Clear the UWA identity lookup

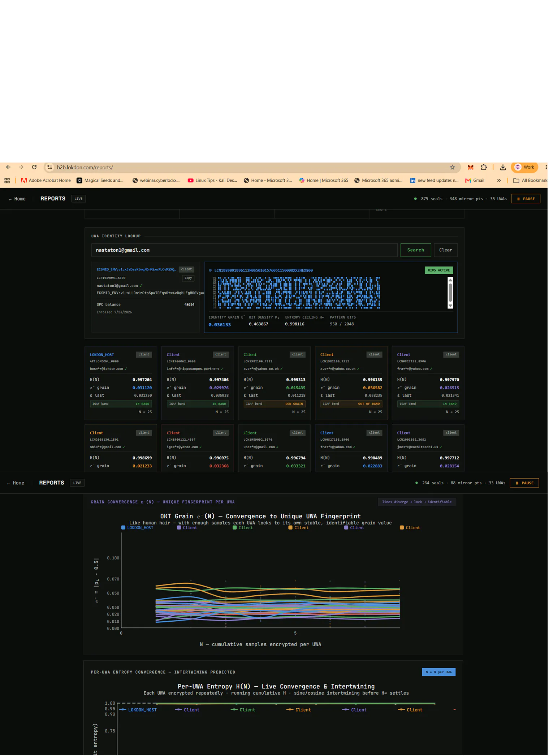(446, 250)
